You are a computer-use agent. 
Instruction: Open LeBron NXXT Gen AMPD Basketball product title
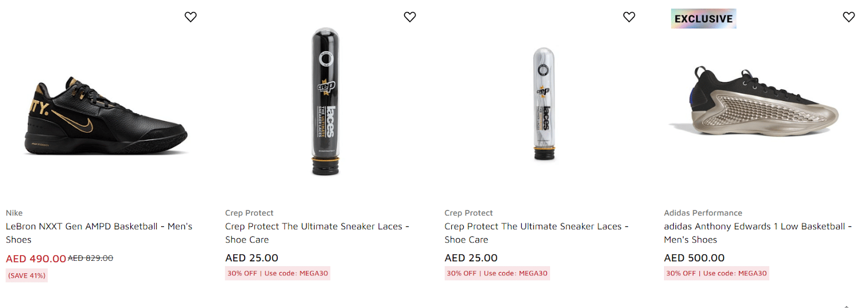click(99, 233)
